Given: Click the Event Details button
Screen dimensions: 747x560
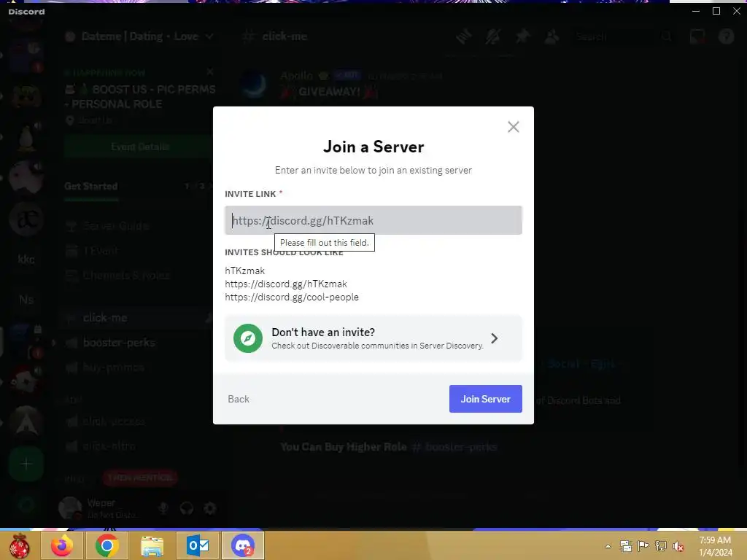Looking at the screenshot, I should coord(139,147).
